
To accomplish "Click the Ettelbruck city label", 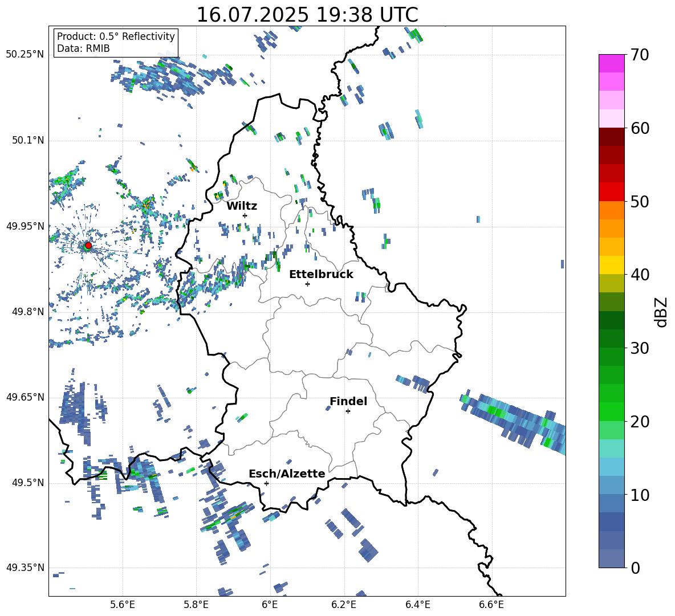I will click(321, 275).
